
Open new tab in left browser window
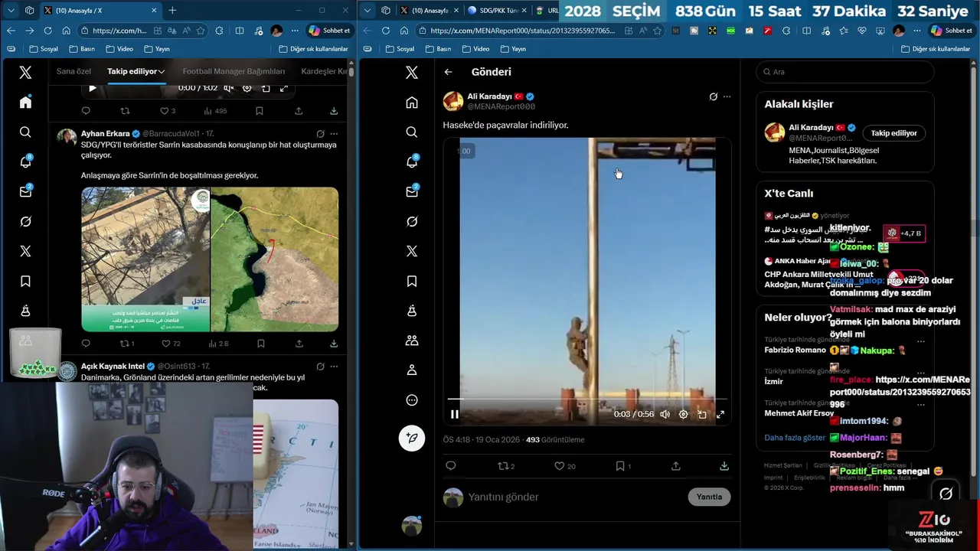(172, 10)
